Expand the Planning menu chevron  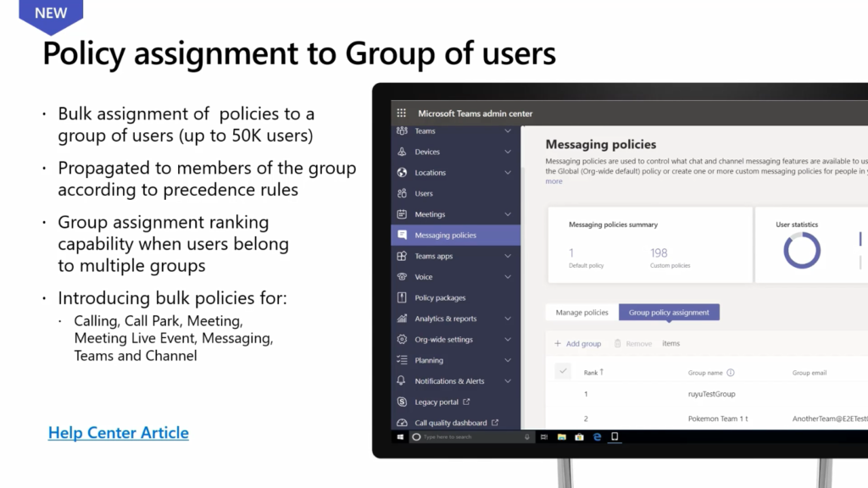(x=508, y=360)
